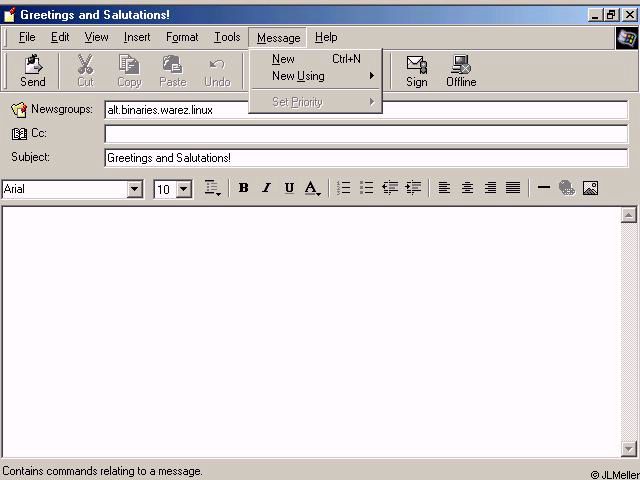Click in the Subject text field
This screenshot has height=480, width=640.
365,157
